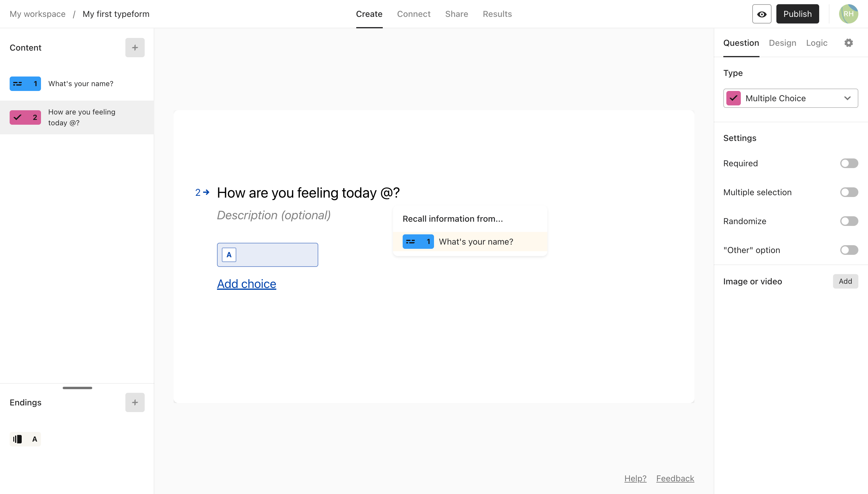
Task: Click the preview eye icon
Action: point(761,14)
